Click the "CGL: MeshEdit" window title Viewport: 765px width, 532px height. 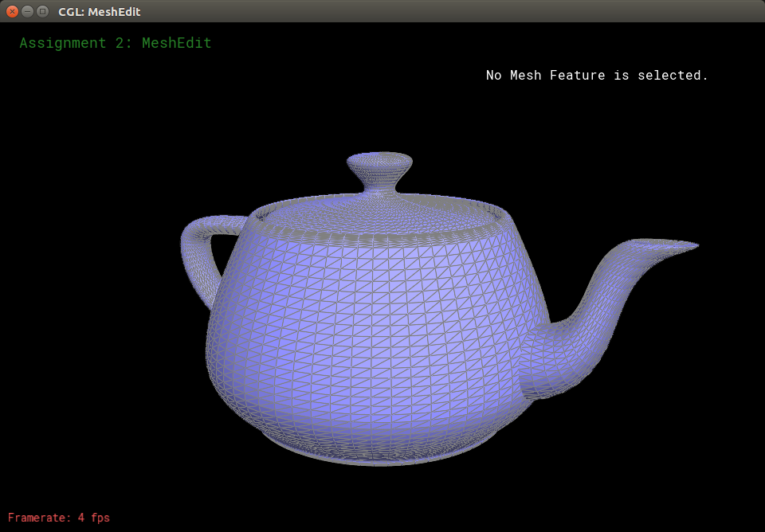point(100,12)
